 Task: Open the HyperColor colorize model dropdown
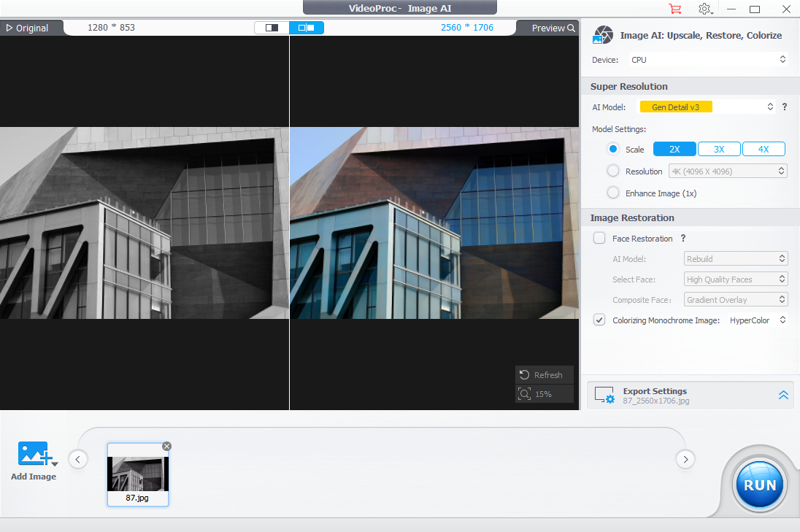(x=758, y=320)
